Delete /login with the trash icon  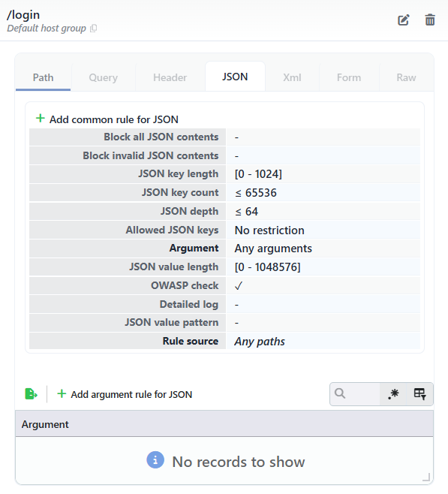coord(430,20)
